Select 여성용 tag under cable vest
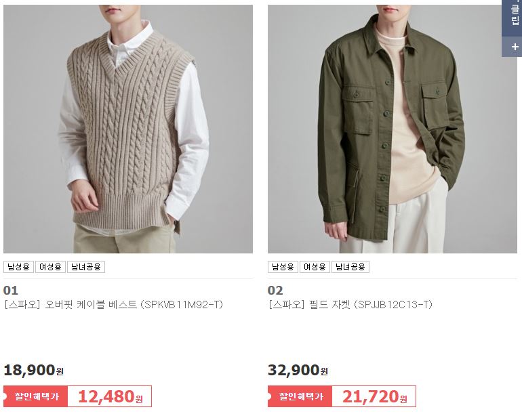The width and height of the screenshot is (522, 420). pyautogui.click(x=50, y=267)
